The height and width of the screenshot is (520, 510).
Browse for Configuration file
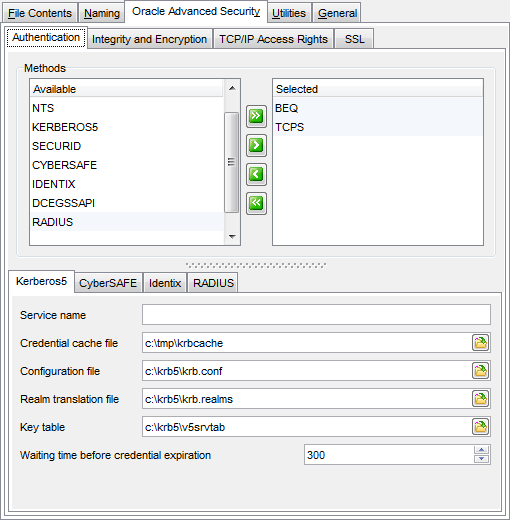tap(480, 371)
